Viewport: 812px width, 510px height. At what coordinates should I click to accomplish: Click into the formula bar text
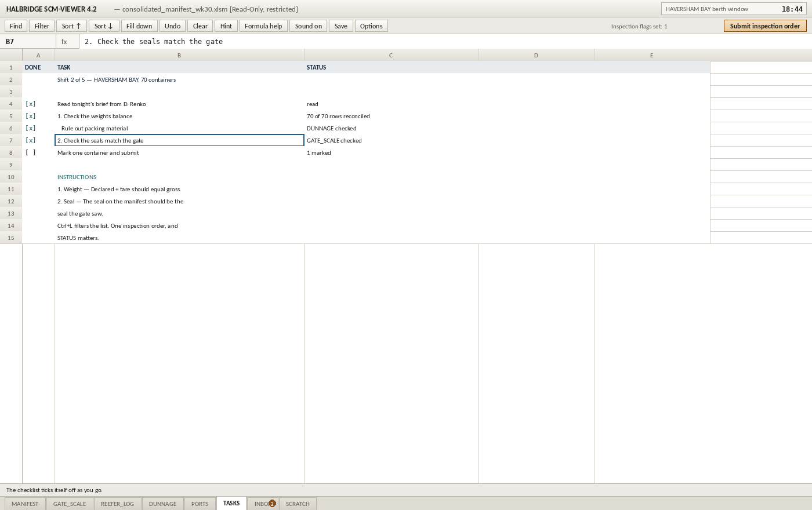click(x=445, y=42)
